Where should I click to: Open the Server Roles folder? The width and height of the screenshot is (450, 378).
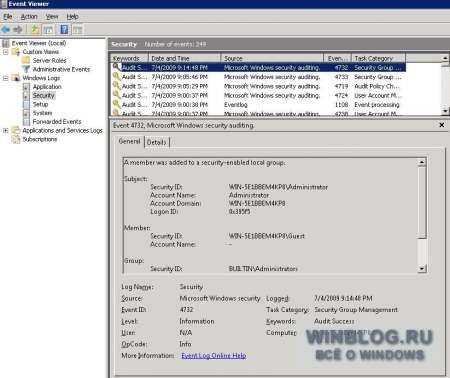click(49, 60)
